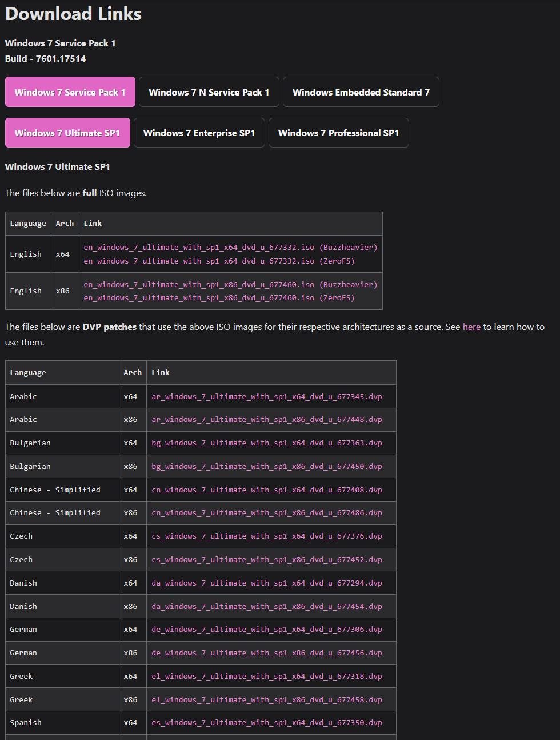This screenshot has width=560, height=740.
Task: Download English x64 ISO from Buzzheavier
Action: click(230, 248)
